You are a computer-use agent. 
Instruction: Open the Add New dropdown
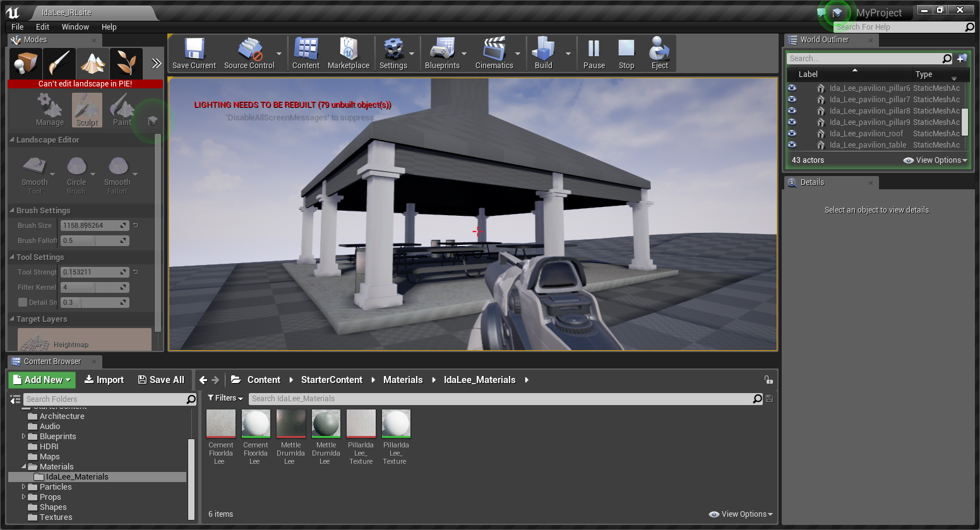point(42,380)
